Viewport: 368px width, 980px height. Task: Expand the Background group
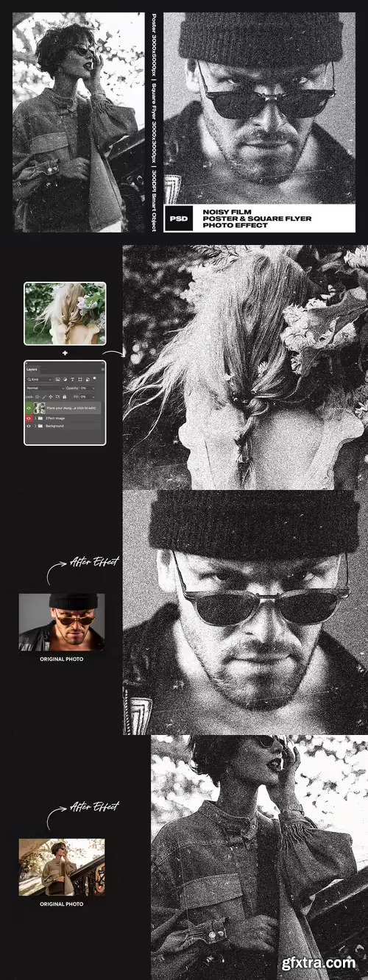[x=35, y=426]
